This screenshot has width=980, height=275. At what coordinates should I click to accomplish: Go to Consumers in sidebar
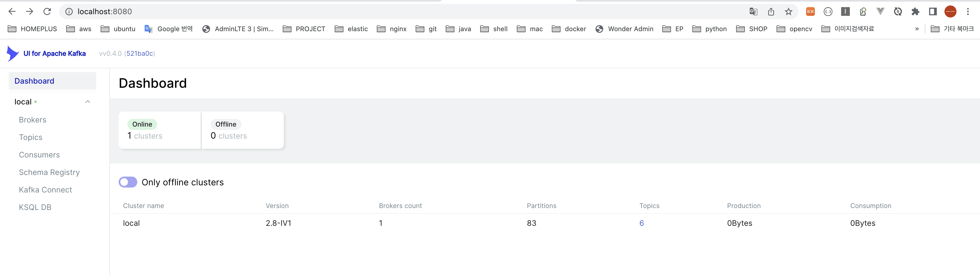point(39,155)
